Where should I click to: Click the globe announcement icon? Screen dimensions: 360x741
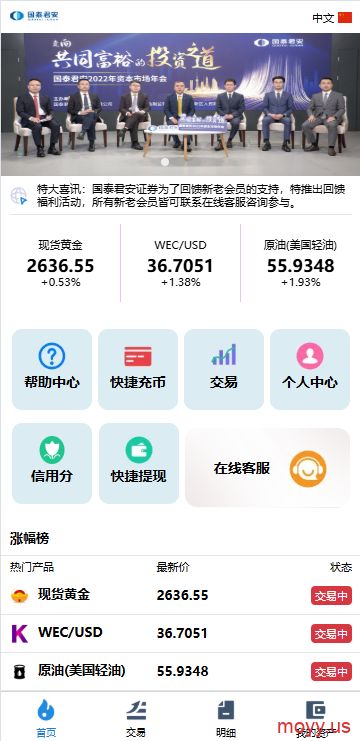[x=19, y=196]
